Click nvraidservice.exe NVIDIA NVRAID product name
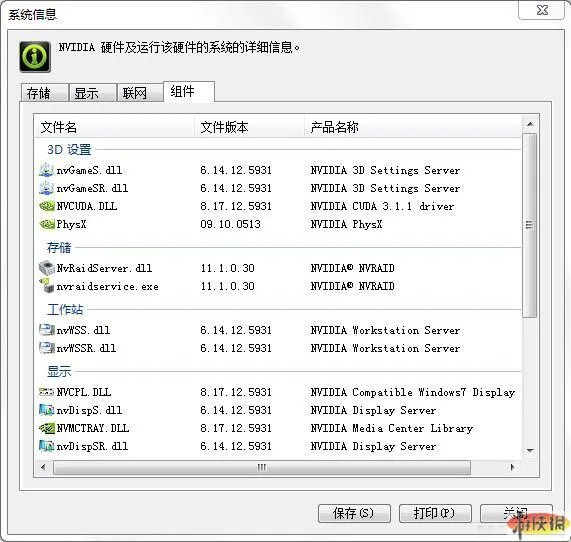 (x=352, y=286)
